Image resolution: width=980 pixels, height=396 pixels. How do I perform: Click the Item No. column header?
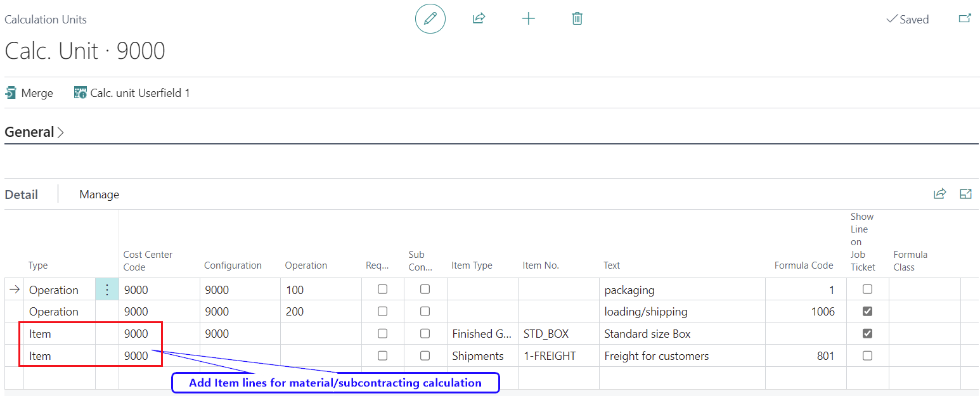541,265
